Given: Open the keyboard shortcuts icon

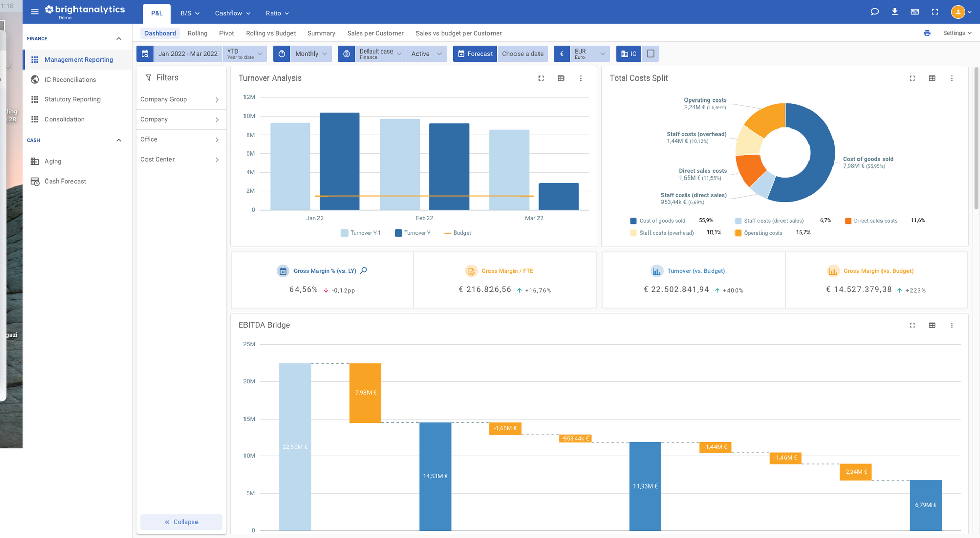Looking at the screenshot, I should pyautogui.click(x=915, y=12).
